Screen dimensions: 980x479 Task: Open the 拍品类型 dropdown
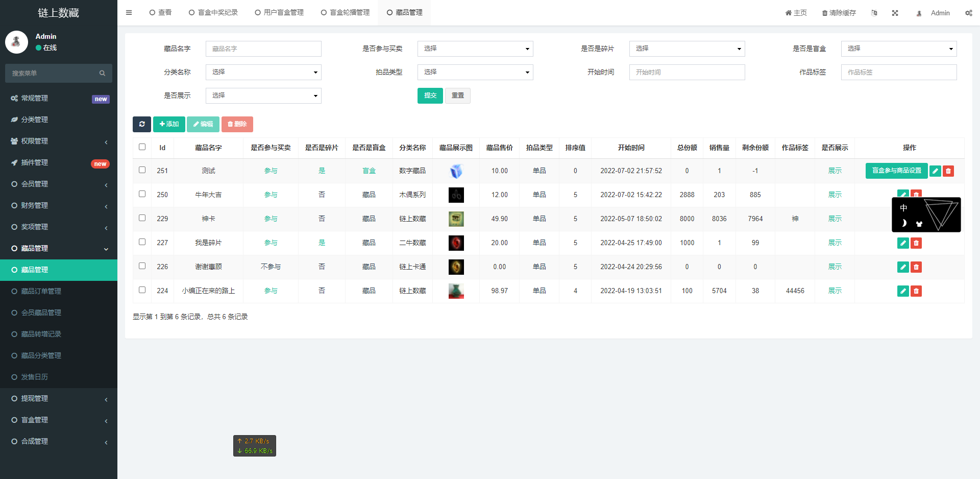[475, 72]
